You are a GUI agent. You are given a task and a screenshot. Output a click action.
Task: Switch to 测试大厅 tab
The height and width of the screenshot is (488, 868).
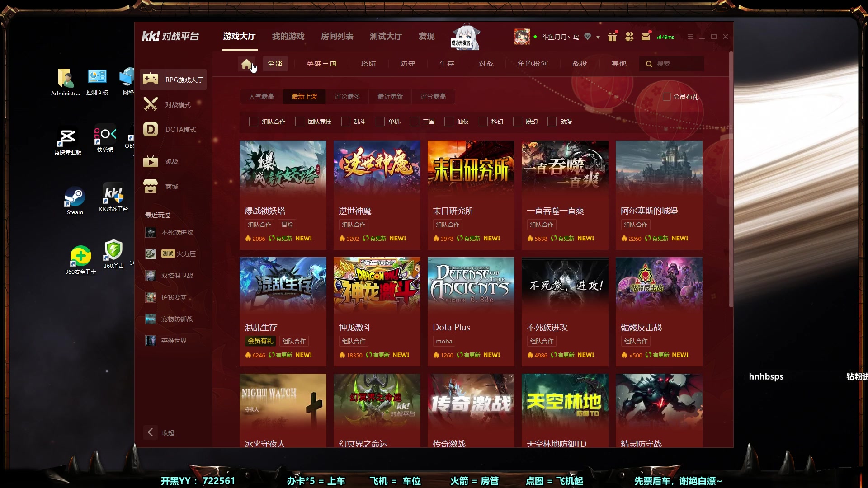click(386, 36)
